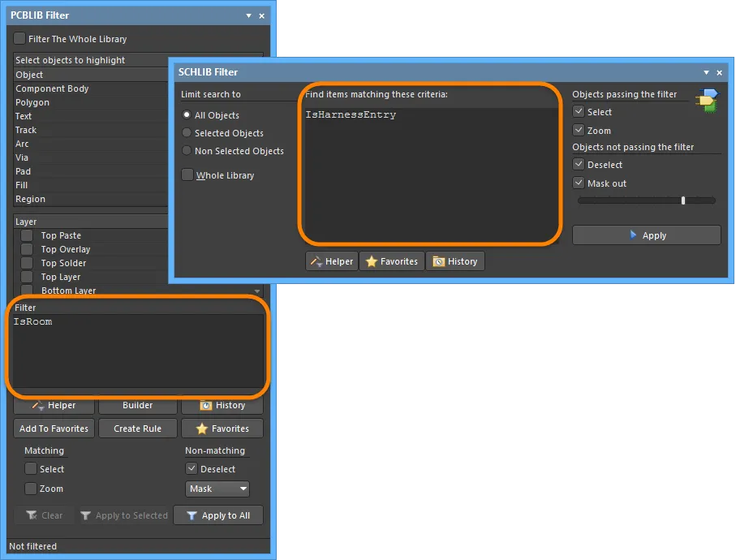Uncheck the Non-matching Deselect checkbox
This screenshot has width=736, height=560.
(192, 468)
